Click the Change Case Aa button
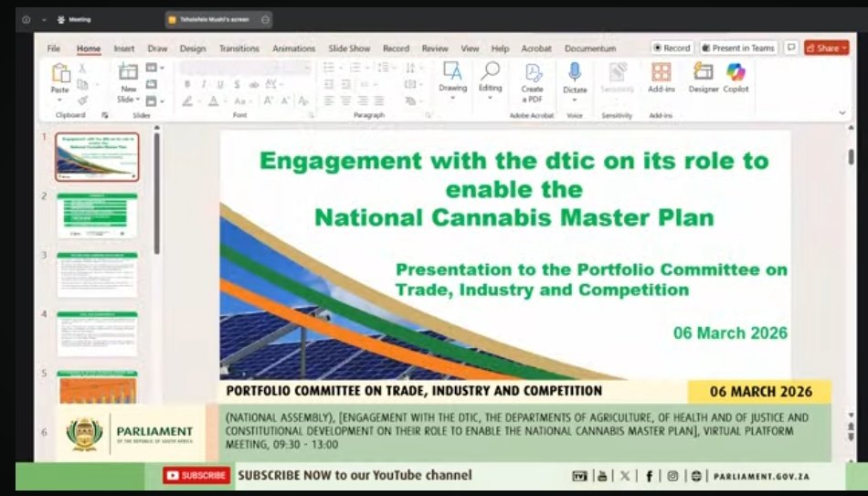Screen dimensions: 868x496 coord(241,100)
